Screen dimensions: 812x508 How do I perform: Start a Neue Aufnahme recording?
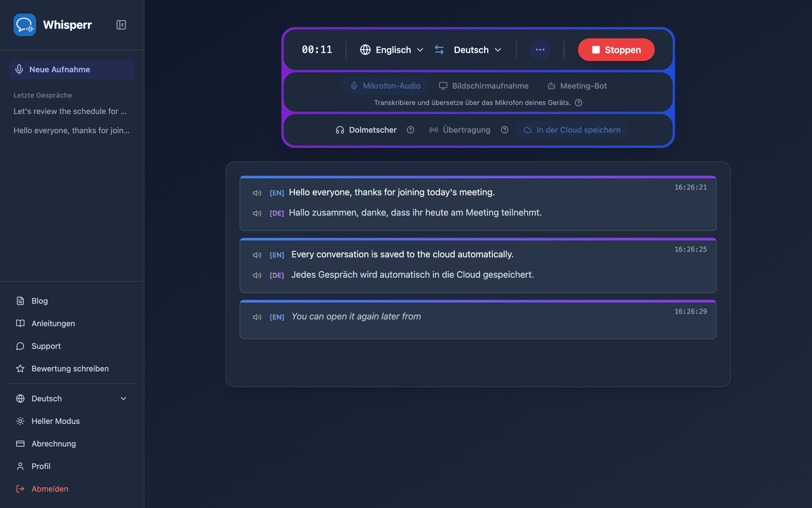pos(72,70)
